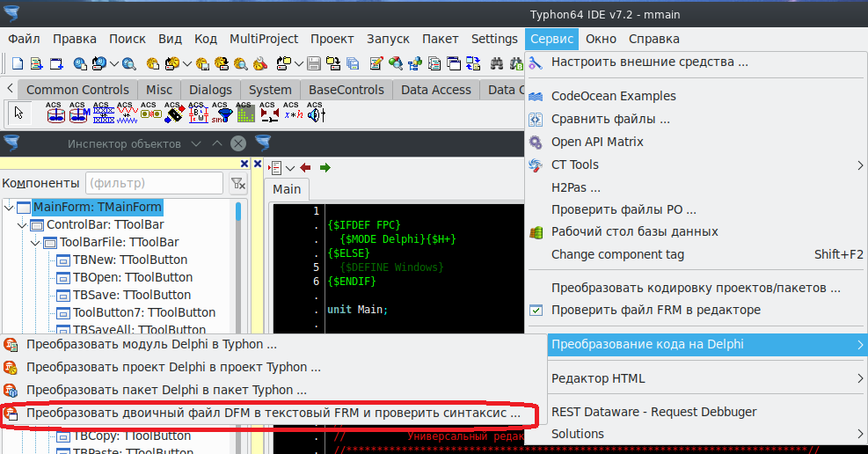This screenshot has width=868, height=454.
Task: Click the down chevron on Object Inspector title
Action: [x=196, y=144]
